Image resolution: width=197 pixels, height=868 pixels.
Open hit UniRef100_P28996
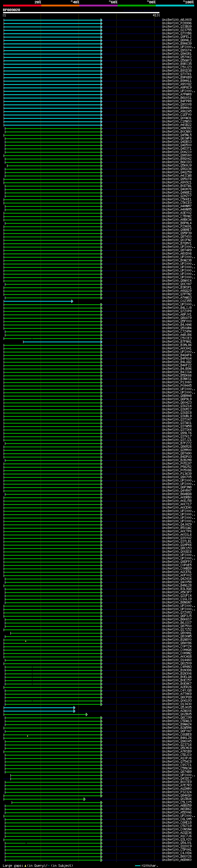pyautogui.click(x=177, y=23)
